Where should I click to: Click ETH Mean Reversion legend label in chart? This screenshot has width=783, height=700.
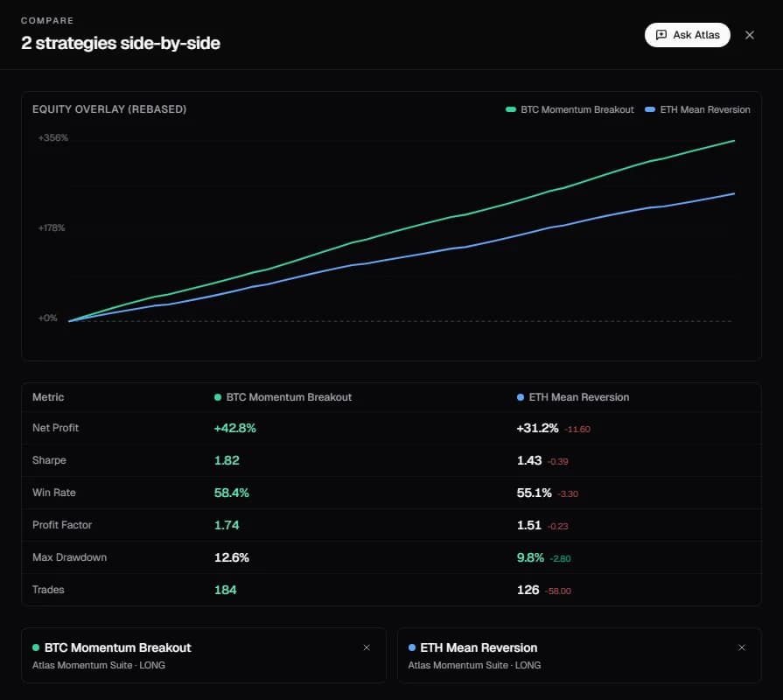point(705,109)
